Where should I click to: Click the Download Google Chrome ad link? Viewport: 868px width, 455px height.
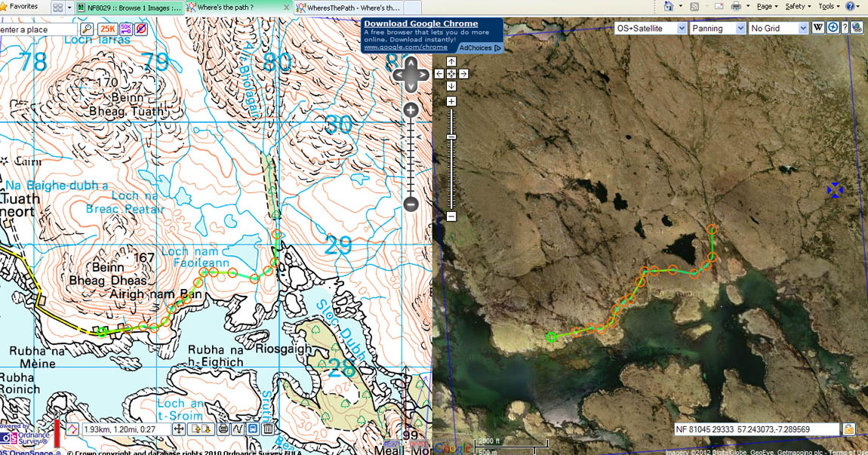(420, 24)
